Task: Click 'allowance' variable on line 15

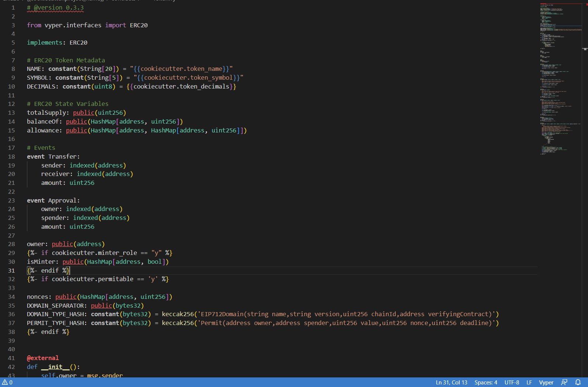Action: click(43, 130)
